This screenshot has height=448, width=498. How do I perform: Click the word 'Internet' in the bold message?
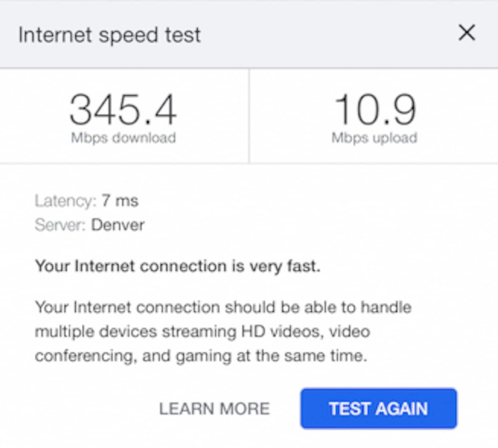[105, 266]
